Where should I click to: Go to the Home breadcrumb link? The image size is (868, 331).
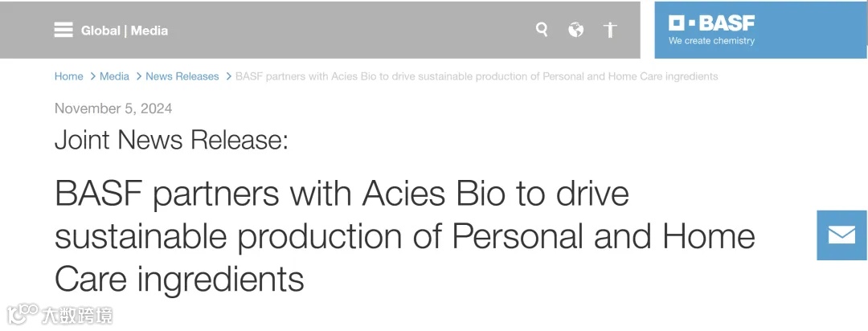pyautogui.click(x=68, y=76)
